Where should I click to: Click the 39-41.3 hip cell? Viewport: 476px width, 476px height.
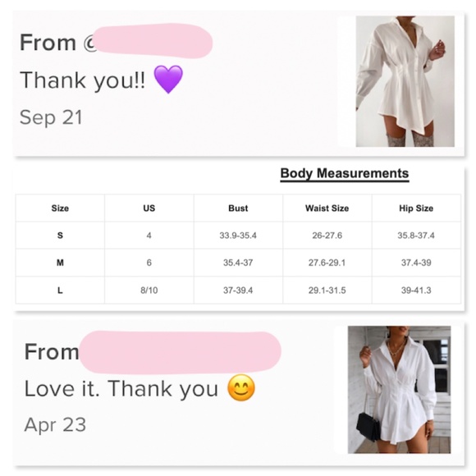pos(416,291)
